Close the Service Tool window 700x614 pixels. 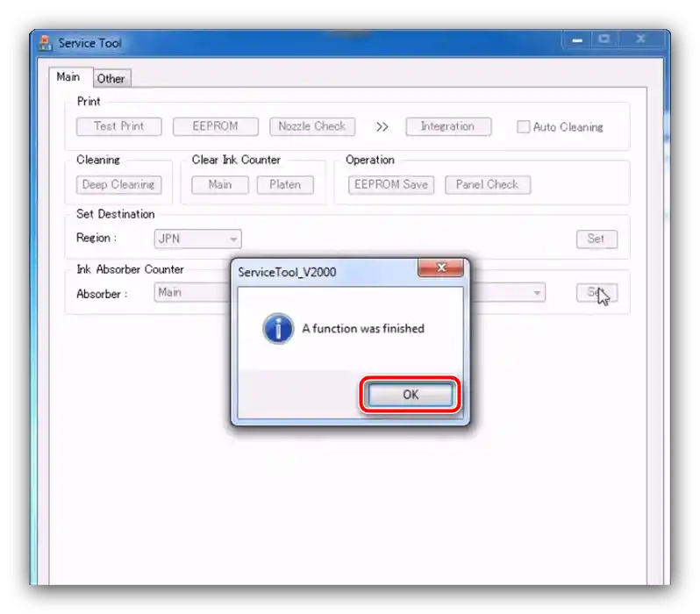coord(640,39)
